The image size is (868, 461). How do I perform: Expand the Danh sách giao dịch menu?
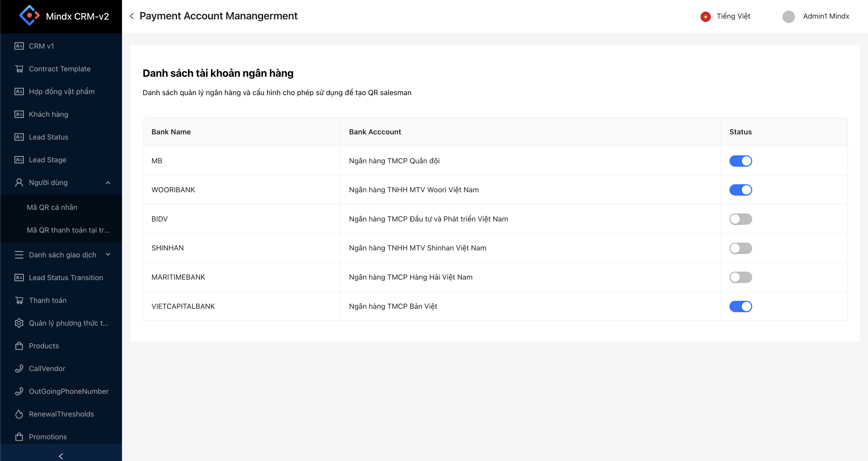[108, 255]
